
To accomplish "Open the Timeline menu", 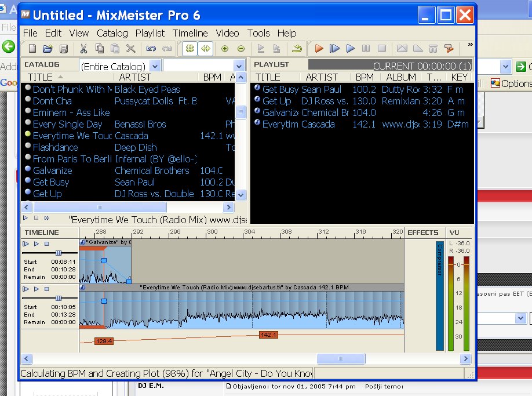I will 190,33.
